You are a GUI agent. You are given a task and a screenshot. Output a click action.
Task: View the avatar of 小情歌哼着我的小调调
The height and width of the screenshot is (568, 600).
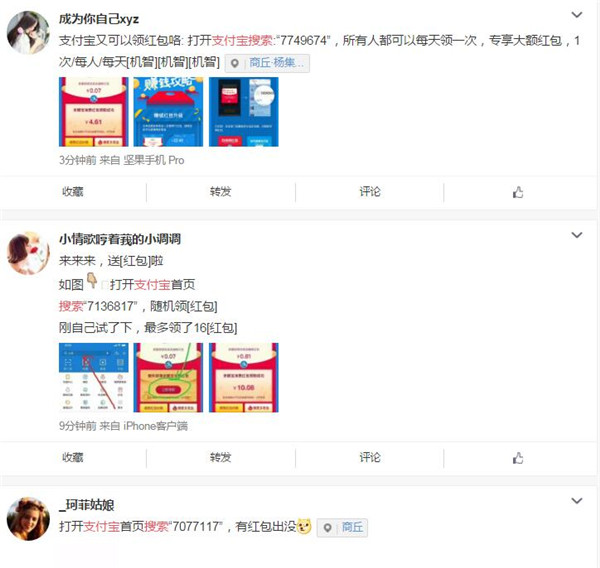(28, 253)
